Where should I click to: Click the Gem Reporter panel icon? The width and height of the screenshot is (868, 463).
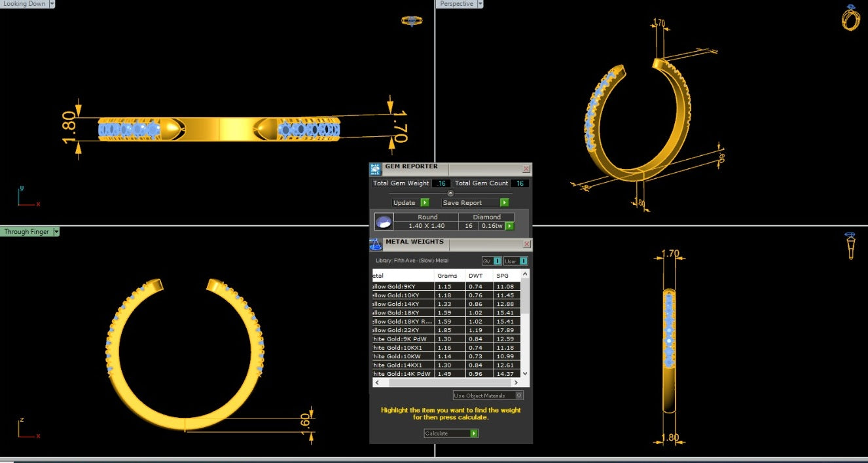point(376,169)
